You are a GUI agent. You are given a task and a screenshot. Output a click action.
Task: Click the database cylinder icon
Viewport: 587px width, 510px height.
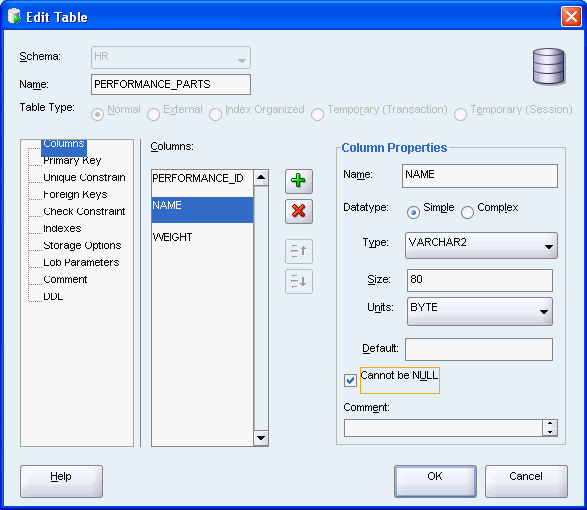click(x=548, y=66)
